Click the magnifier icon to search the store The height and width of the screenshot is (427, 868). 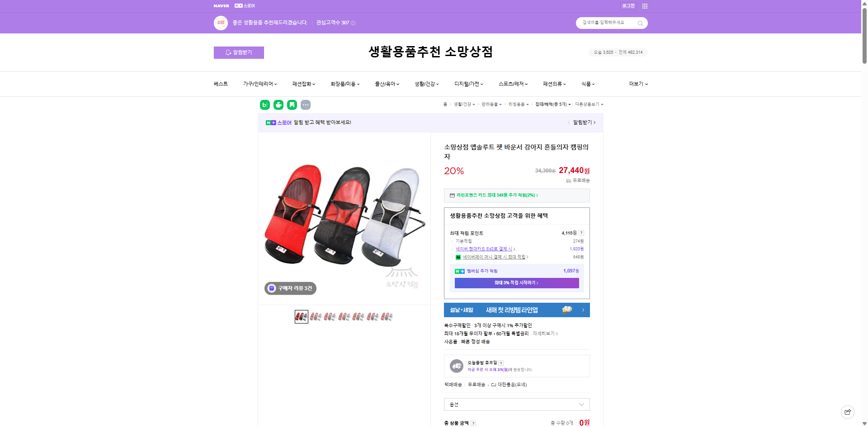point(640,23)
